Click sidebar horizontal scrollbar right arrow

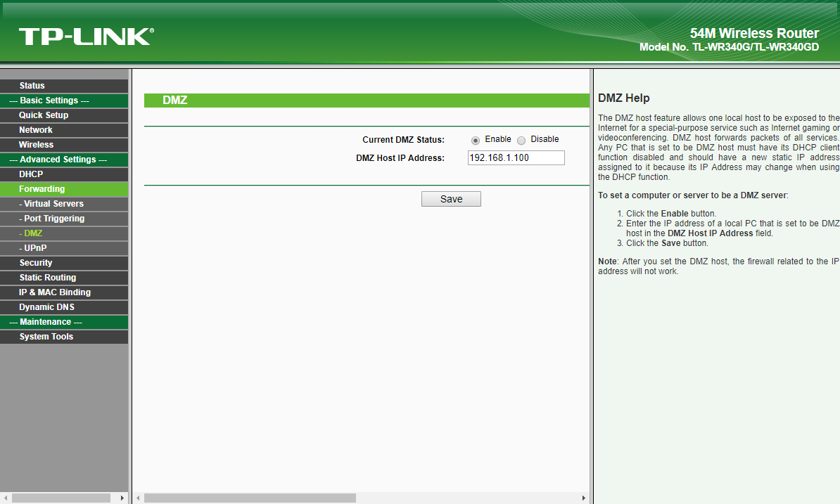(x=122, y=498)
